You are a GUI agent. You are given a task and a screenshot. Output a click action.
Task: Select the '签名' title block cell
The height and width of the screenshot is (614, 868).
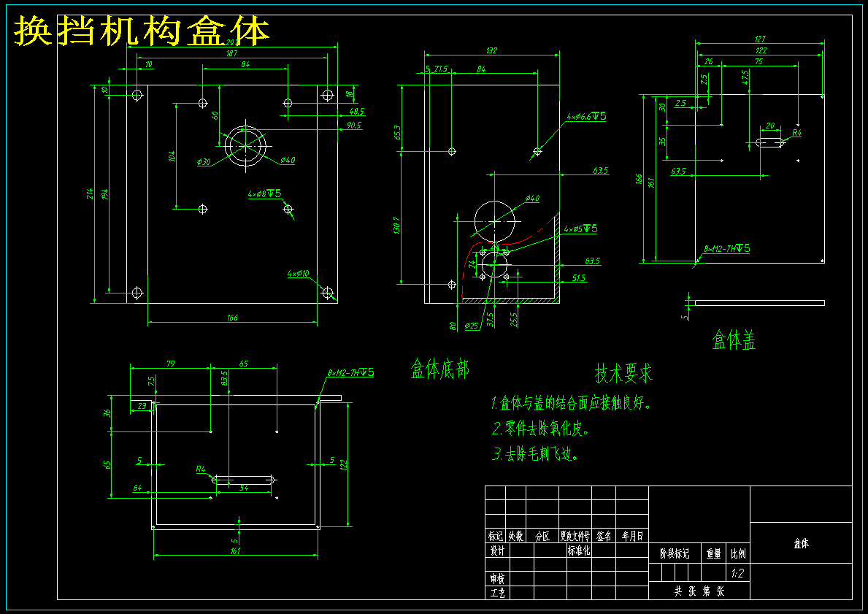[x=604, y=536]
